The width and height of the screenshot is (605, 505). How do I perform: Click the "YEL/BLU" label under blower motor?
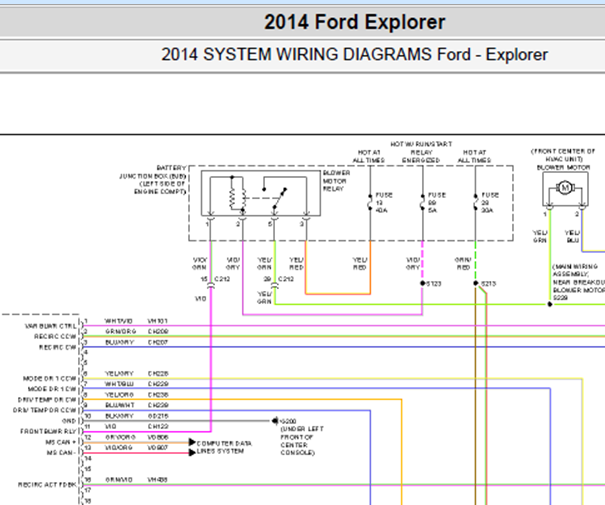coord(572,236)
